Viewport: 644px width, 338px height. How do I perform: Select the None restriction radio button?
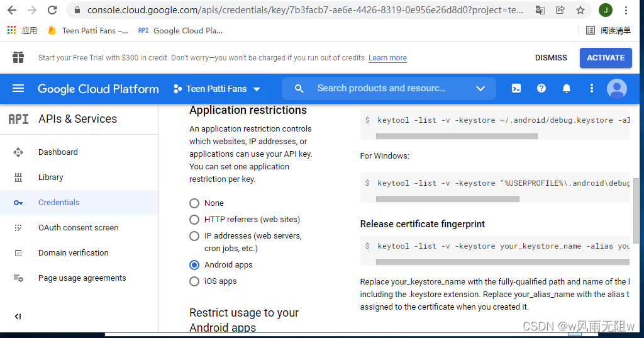coord(194,203)
